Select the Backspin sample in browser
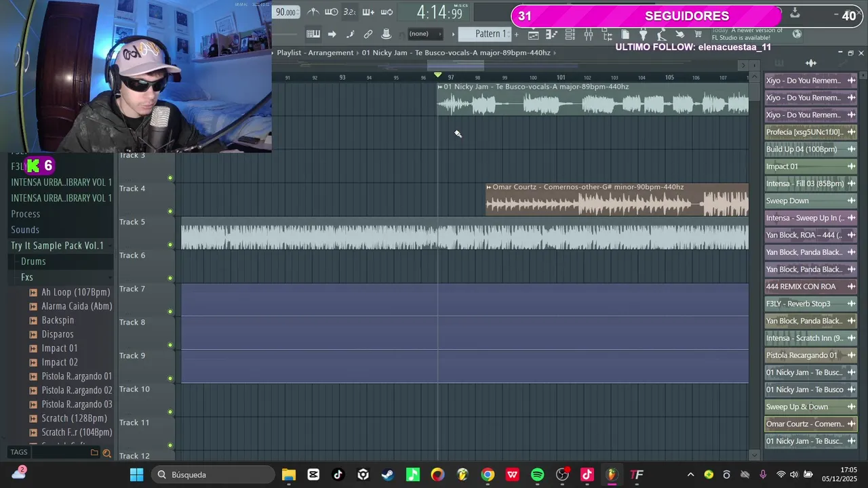The image size is (868, 488). coord(58,320)
